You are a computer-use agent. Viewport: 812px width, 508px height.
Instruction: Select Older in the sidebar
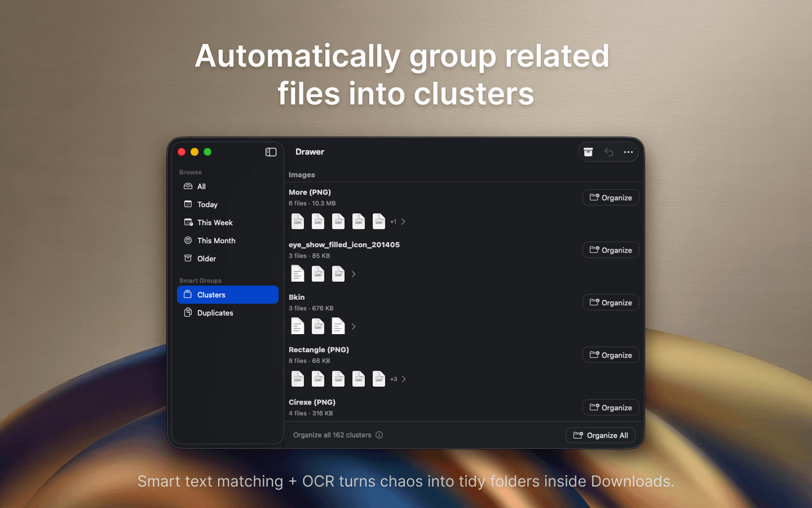pyautogui.click(x=228, y=259)
